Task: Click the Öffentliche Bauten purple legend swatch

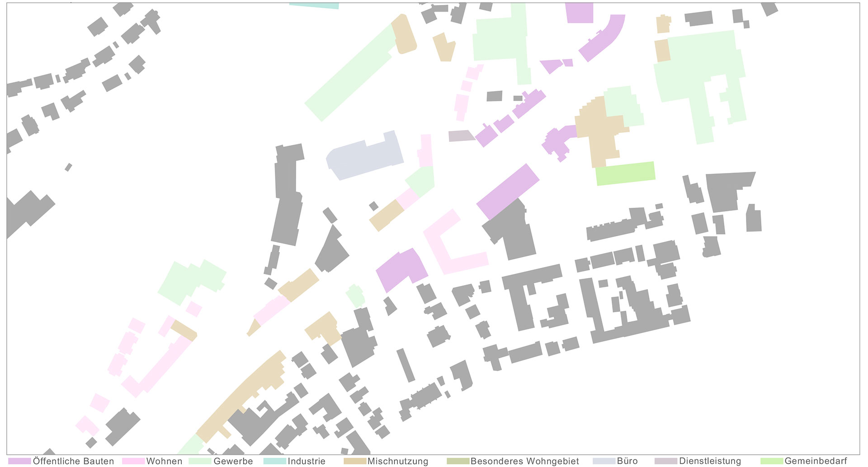Action: tap(19, 461)
